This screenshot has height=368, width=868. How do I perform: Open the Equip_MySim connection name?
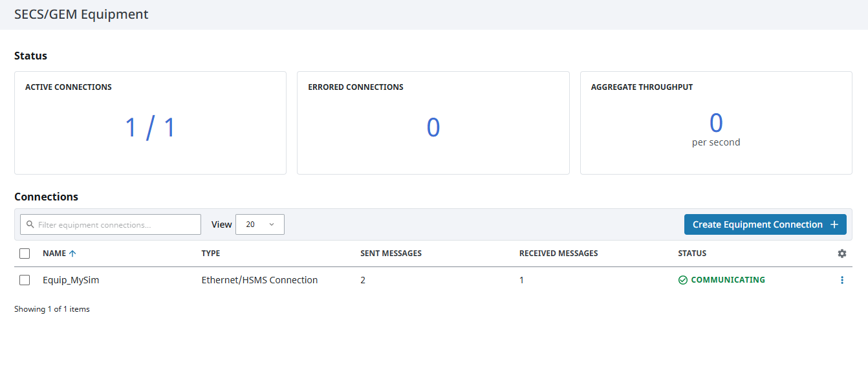pos(71,280)
